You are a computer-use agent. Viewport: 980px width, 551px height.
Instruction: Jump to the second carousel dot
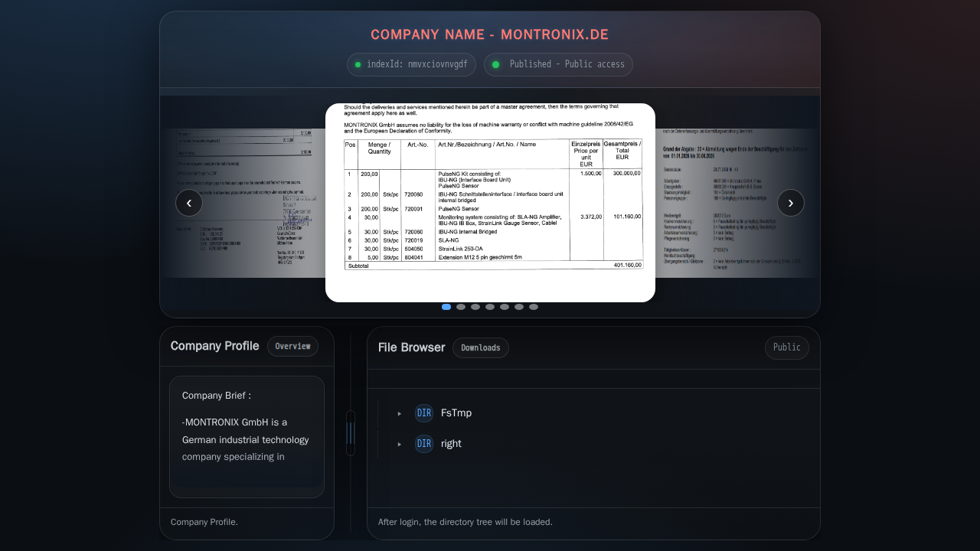click(461, 307)
